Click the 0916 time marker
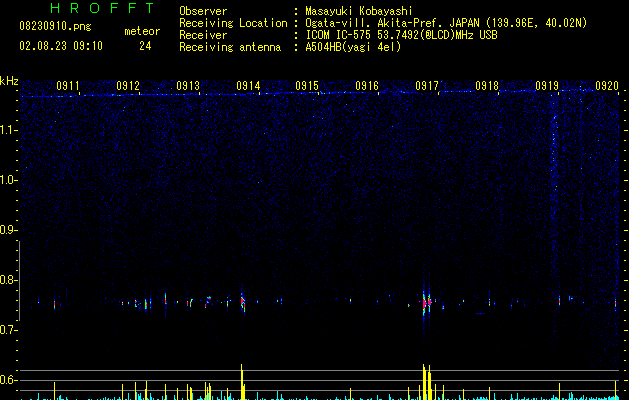This screenshot has width=629, height=400. [x=367, y=86]
